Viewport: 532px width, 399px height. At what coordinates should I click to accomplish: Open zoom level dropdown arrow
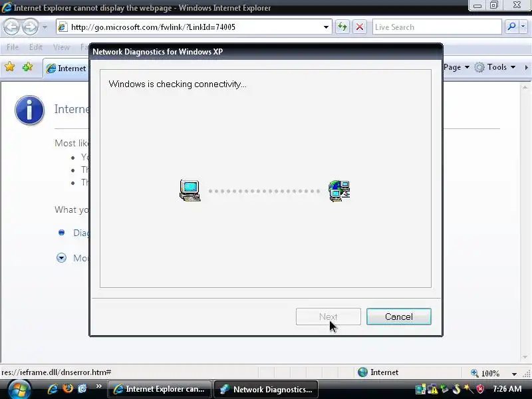tap(514, 374)
